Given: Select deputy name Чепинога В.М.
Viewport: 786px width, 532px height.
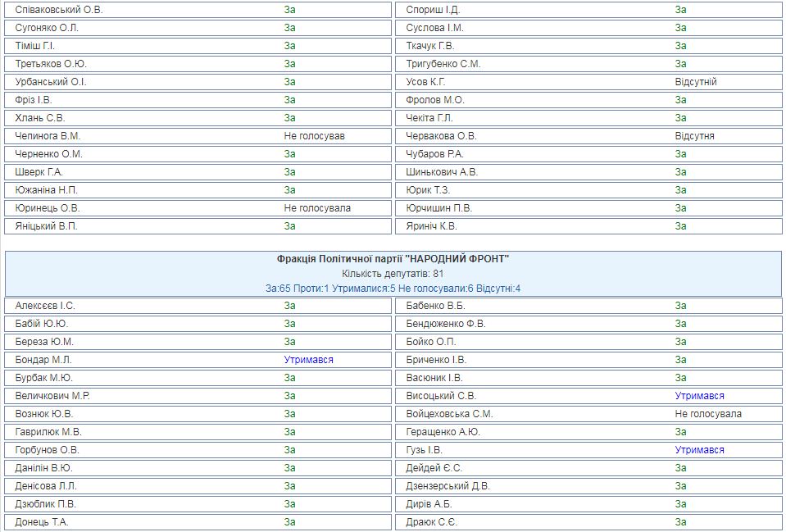Looking at the screenshot, I should [48, 136].
